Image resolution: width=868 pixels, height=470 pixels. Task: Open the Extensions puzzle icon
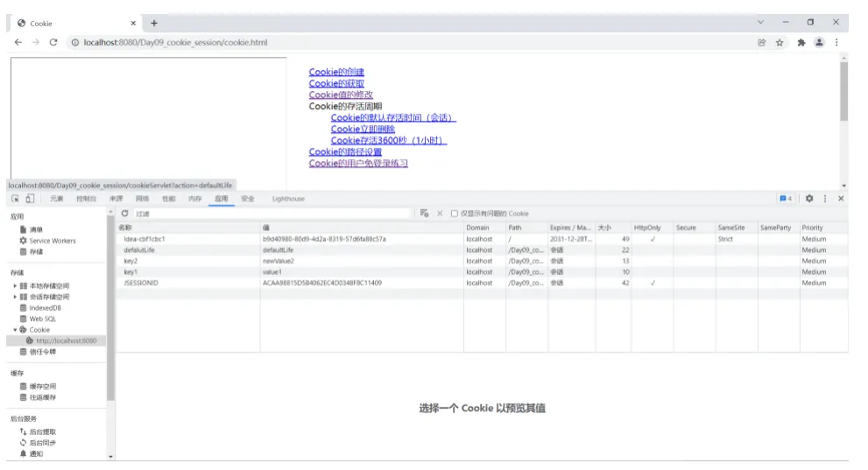tap(801, 43)
